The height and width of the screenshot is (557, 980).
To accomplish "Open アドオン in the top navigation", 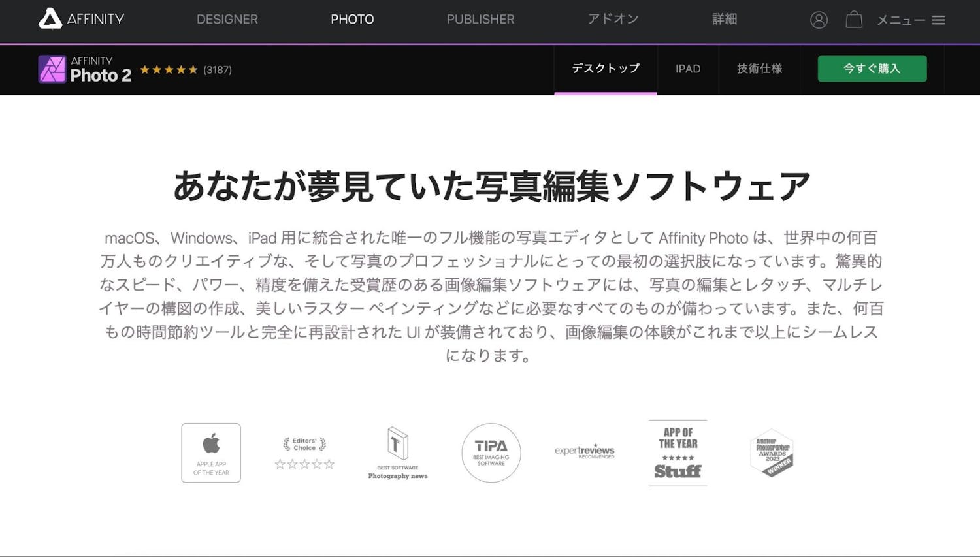I will (613, 19).
